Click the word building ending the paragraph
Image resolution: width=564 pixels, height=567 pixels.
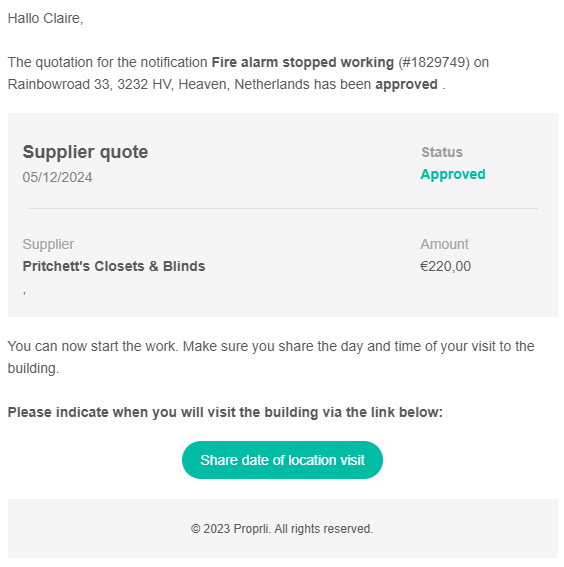[x=33, y=368]
